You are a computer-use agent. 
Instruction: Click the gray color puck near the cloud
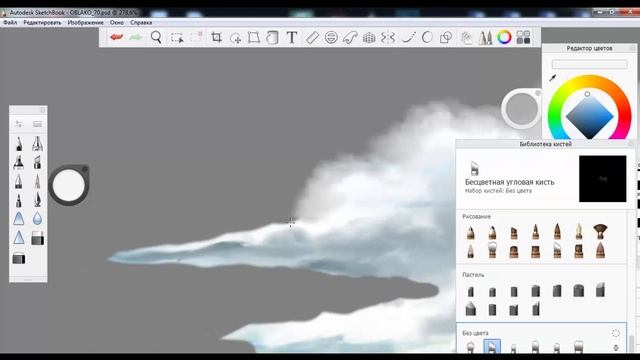[522, 109]
